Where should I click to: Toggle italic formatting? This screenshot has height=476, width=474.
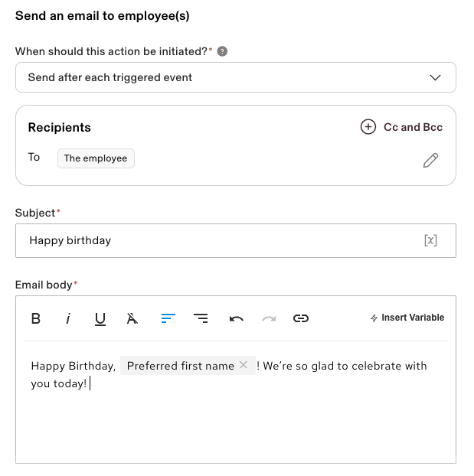67,318
